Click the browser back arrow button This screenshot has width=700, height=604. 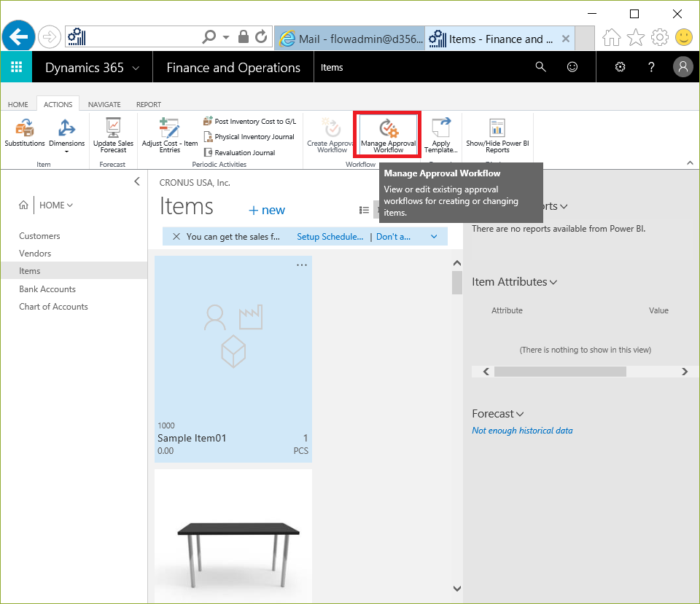click(x=18, y=36)
